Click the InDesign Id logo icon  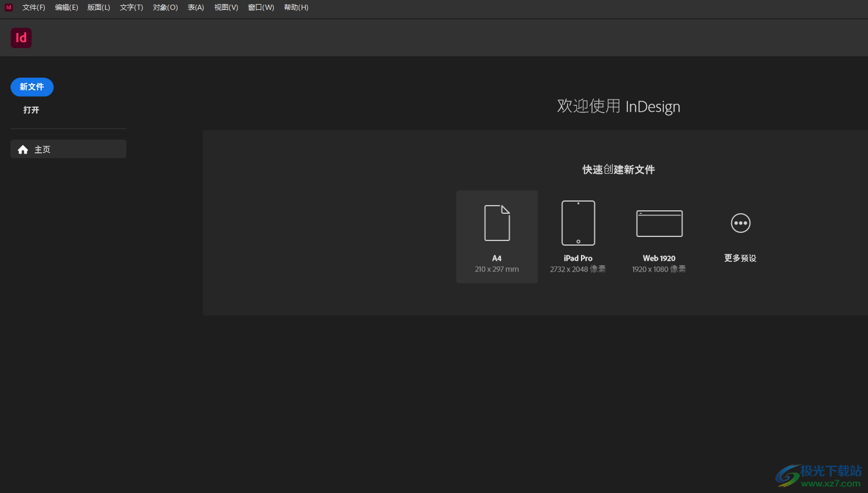point(21,38)
